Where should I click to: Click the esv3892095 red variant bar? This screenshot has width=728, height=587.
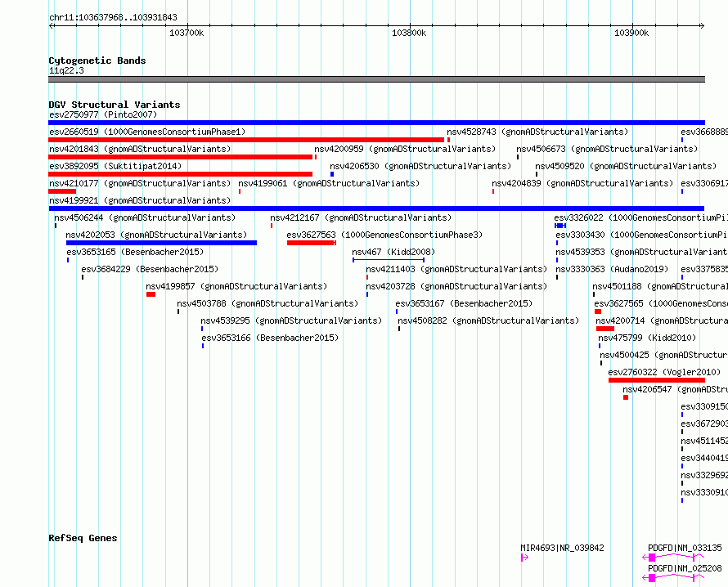[x=181, y=174]
